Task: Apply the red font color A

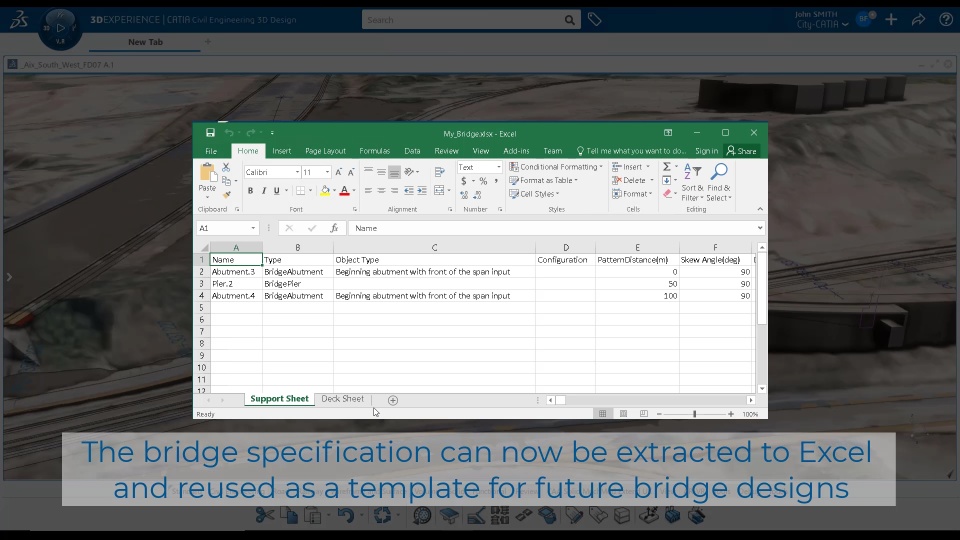Action: [344, 190]
